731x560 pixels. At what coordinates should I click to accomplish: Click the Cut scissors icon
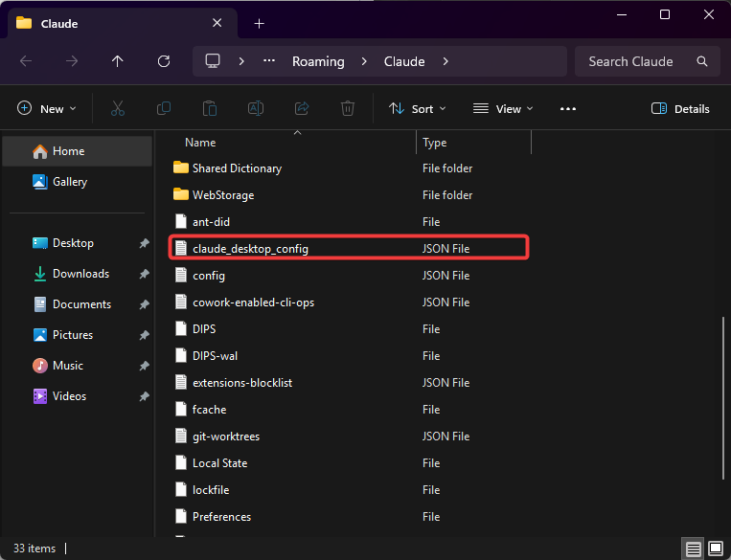pyautogui.click(x=118, y=108)
